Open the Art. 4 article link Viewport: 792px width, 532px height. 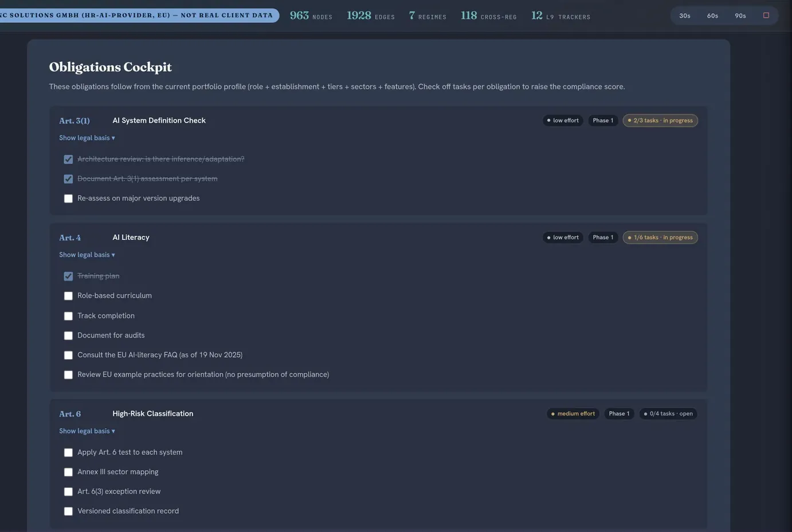[70, 238]
